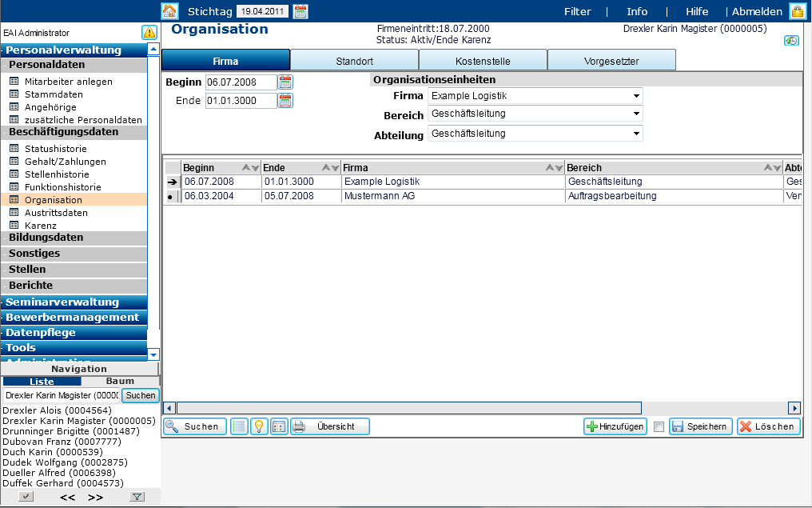
Task: Open the calendar icon beside Ende field
Action: tap(285, 101)
